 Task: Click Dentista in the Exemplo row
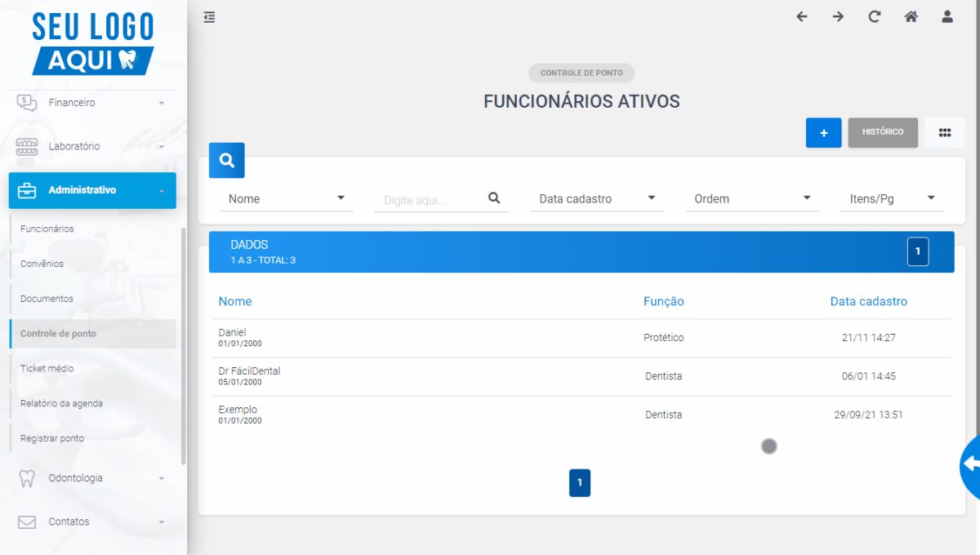(664, 415)
